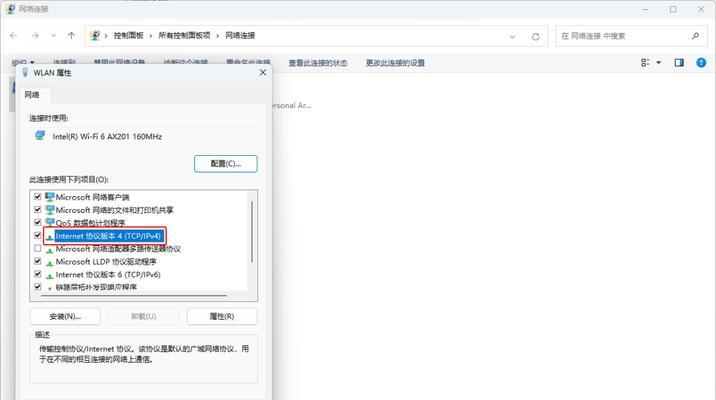Select the Microsoft 网络适配器多路传送器协议 row text
The image size is (716, 400).
[x=118, y=249]
